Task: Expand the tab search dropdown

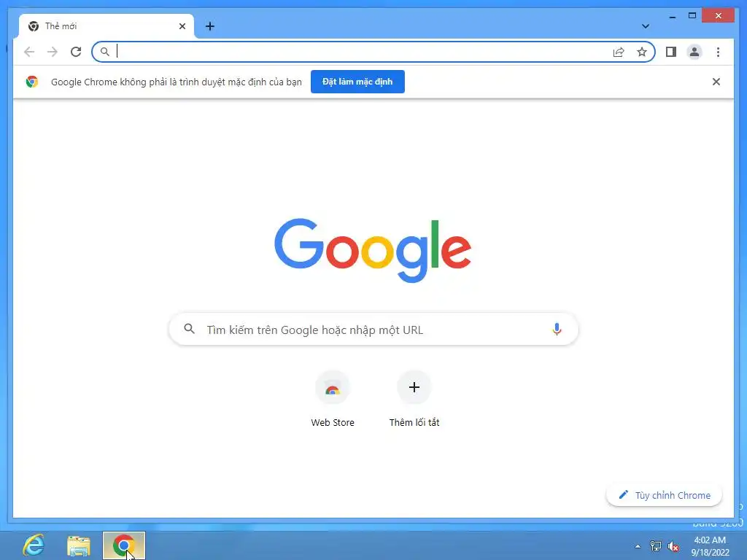Action: click(x=646, y=26)
